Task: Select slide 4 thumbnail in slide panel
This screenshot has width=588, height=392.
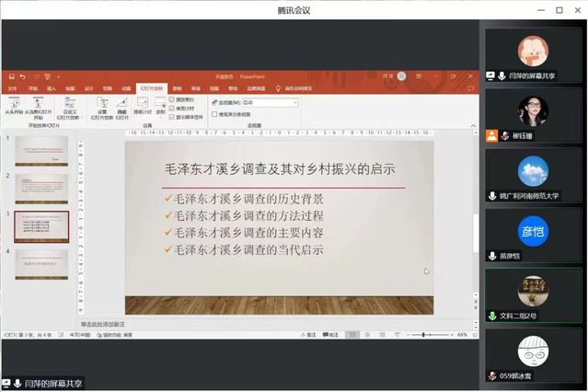Action: pos(41,263)
